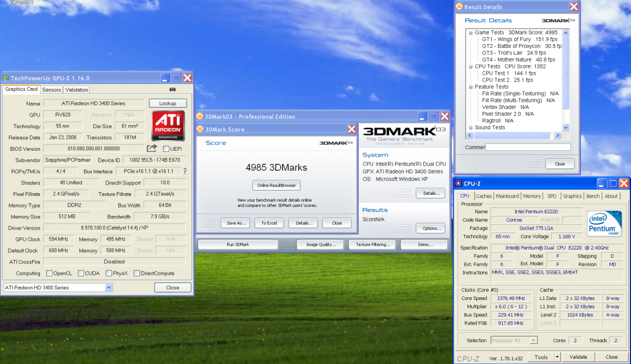Click the Tools button in CPU-Z

pos(541,357)
